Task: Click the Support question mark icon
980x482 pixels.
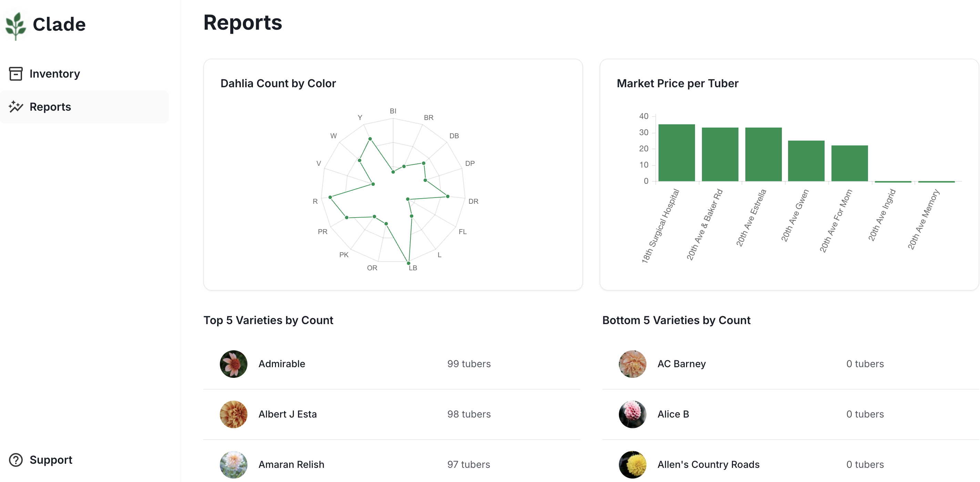Action: pos(16,460)
